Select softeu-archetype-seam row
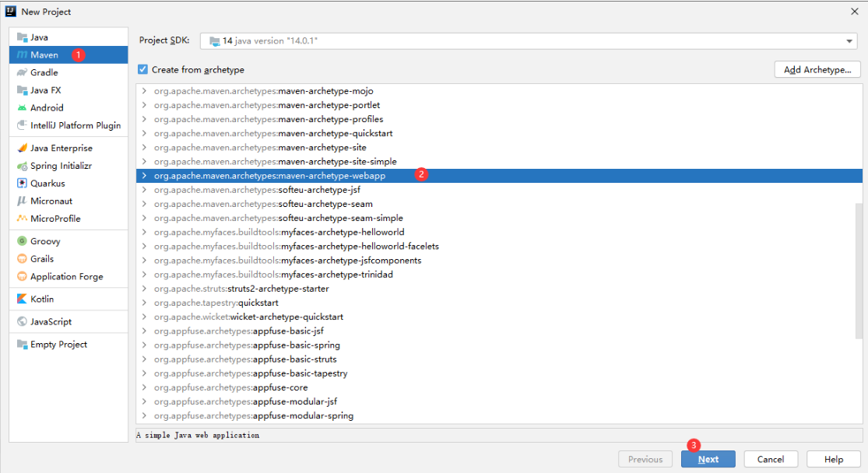 499,204
